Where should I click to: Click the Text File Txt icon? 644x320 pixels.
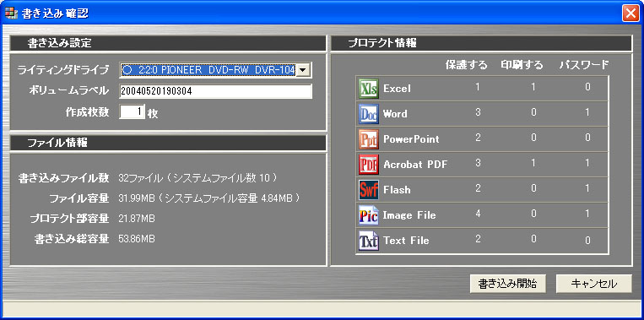point(368,241)
